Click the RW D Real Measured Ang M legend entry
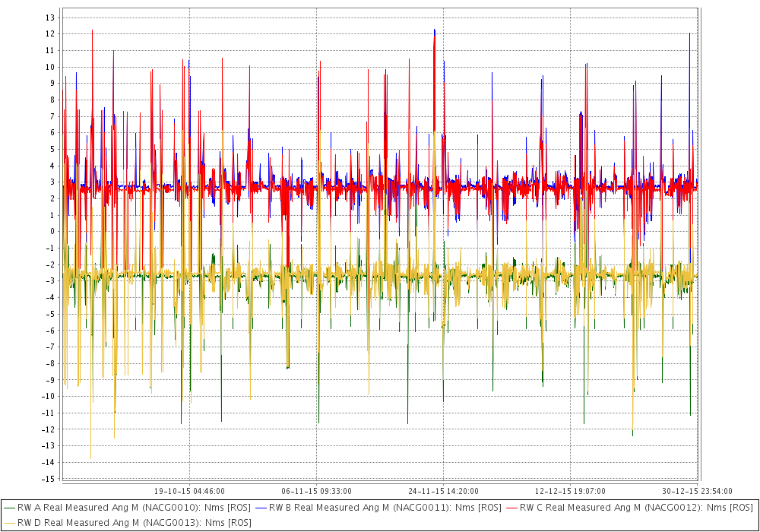This screenshot has width=760, height=532. pos(127,523)
